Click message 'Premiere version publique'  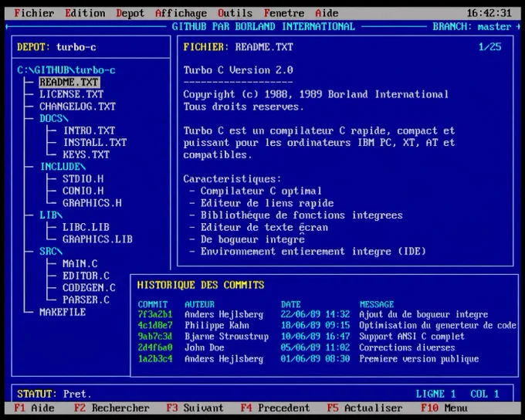[x=419, y=359]
